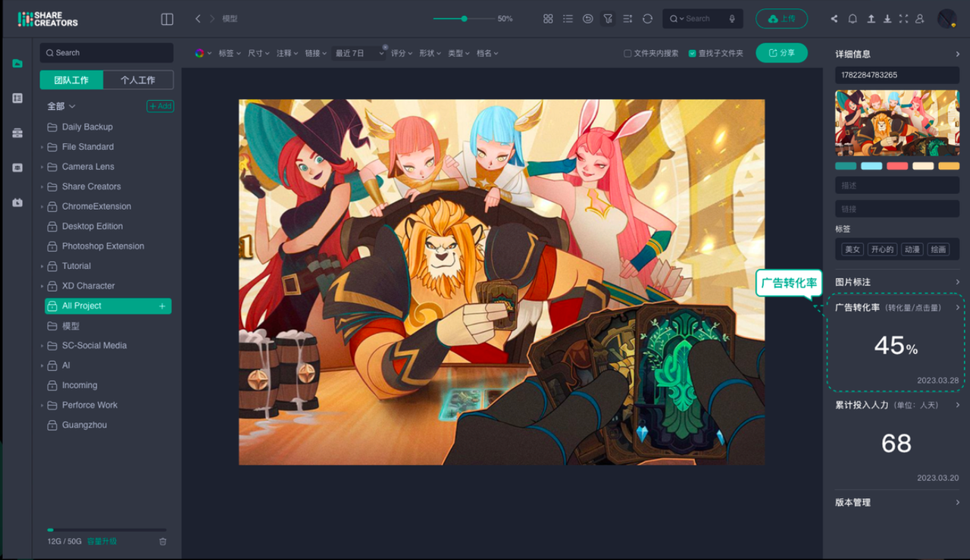Collapse the 详细信息 panel arrow
This screenshot has height=560, width=970.
click(x=957, y=54)
